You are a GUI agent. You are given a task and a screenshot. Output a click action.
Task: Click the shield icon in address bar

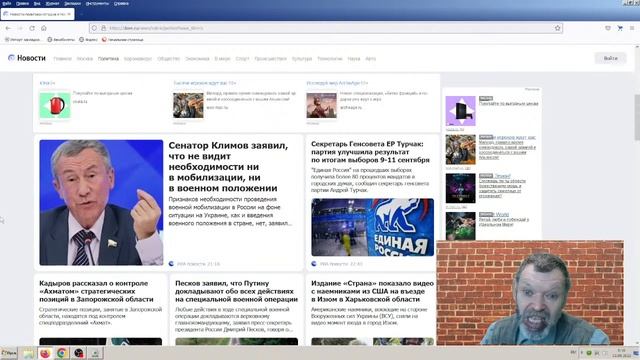(x=94, y=28)
